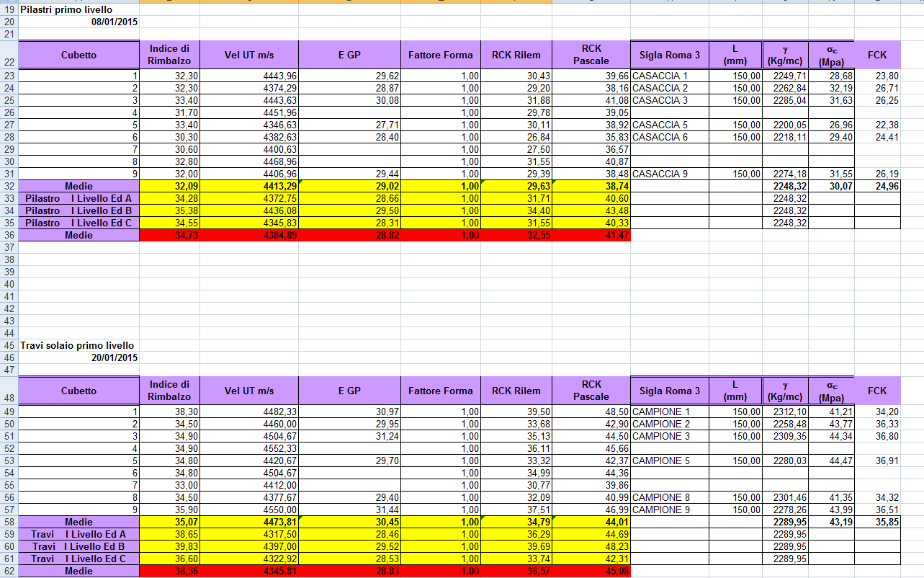
Task: Select the bold σc average 30,07
Action: pos(832,186)
